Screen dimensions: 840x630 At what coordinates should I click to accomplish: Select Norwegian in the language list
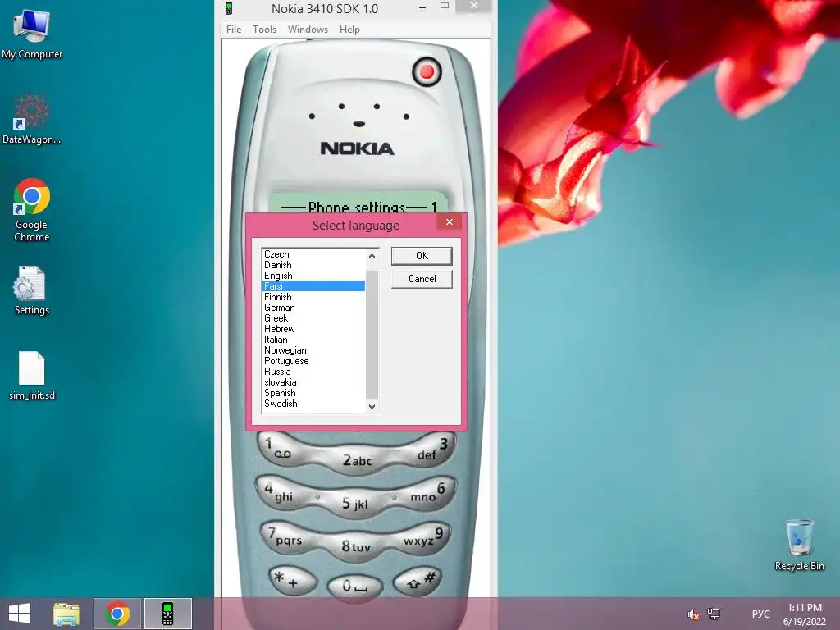[x=314, y=350]
